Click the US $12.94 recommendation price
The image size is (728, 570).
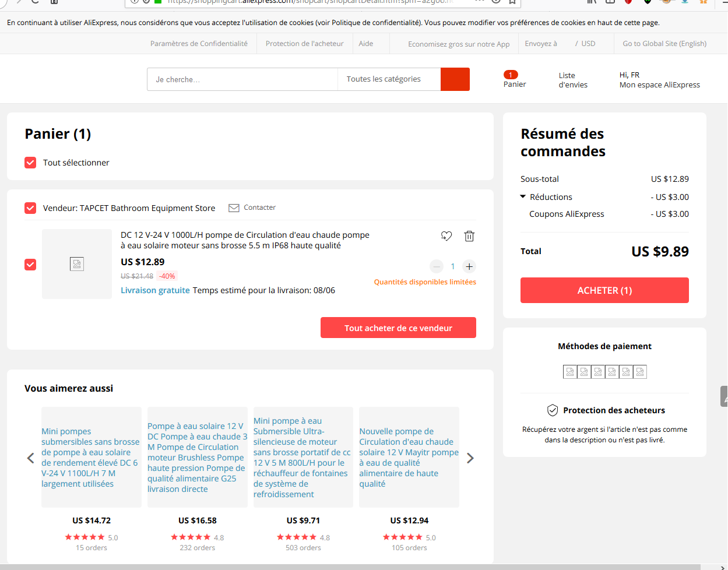pos(409,520)
